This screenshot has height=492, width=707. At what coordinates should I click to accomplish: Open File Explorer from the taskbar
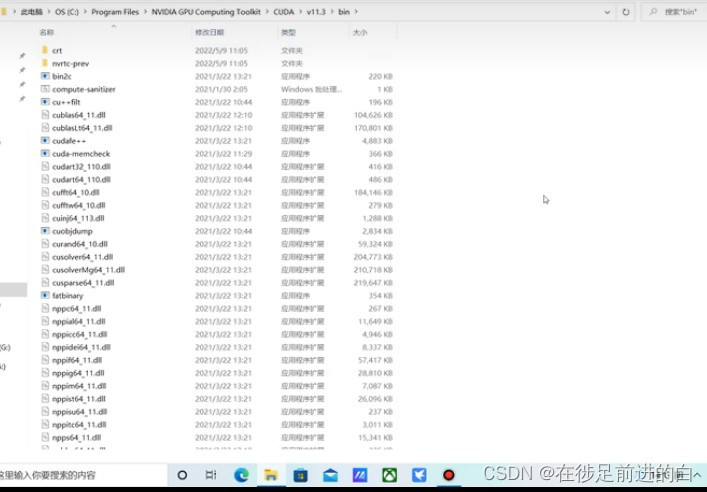click(x=271, y=475)
